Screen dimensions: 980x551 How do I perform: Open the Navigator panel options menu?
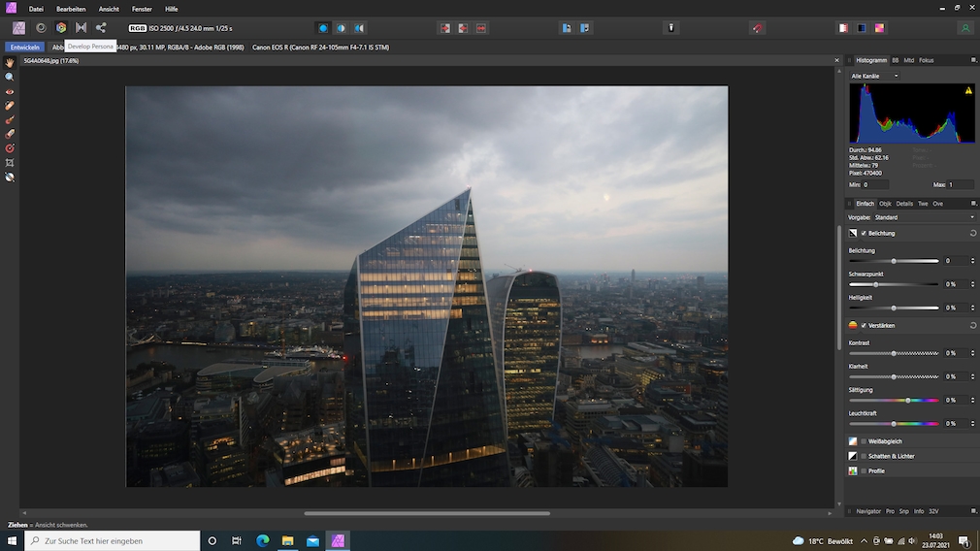pyautogui.click(x=973, y=510)
